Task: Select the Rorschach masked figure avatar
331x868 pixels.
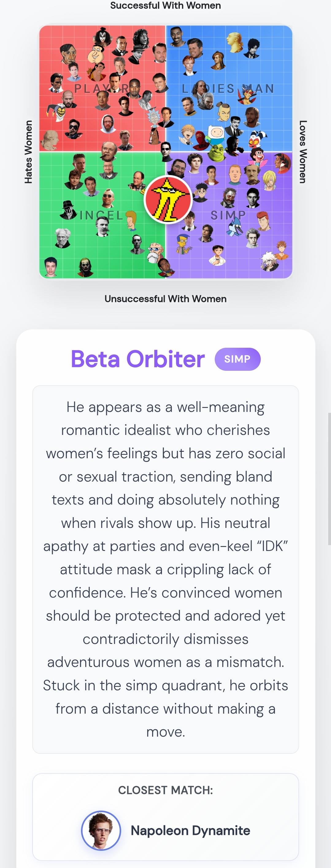Action: tap(68, 210)
